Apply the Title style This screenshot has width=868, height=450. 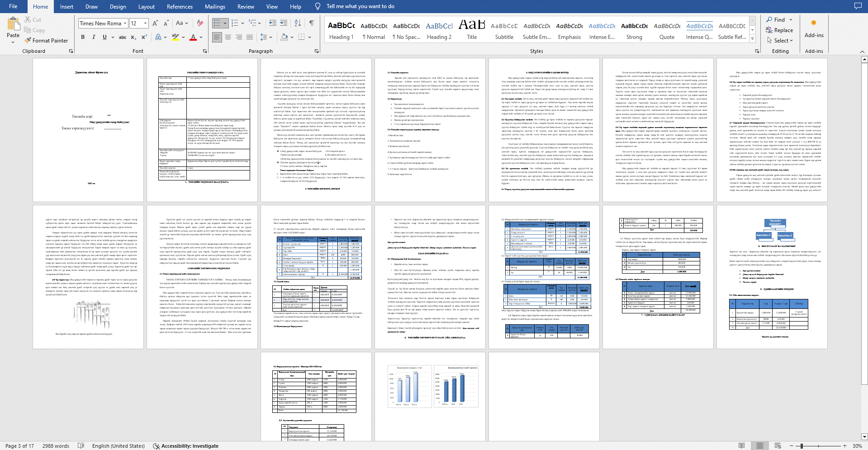point(472,30)
